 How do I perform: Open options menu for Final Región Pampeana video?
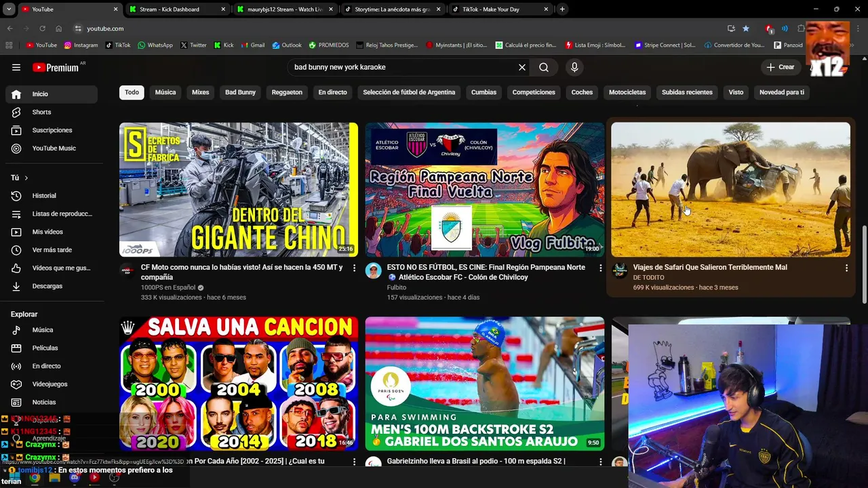tap(600, 268)
